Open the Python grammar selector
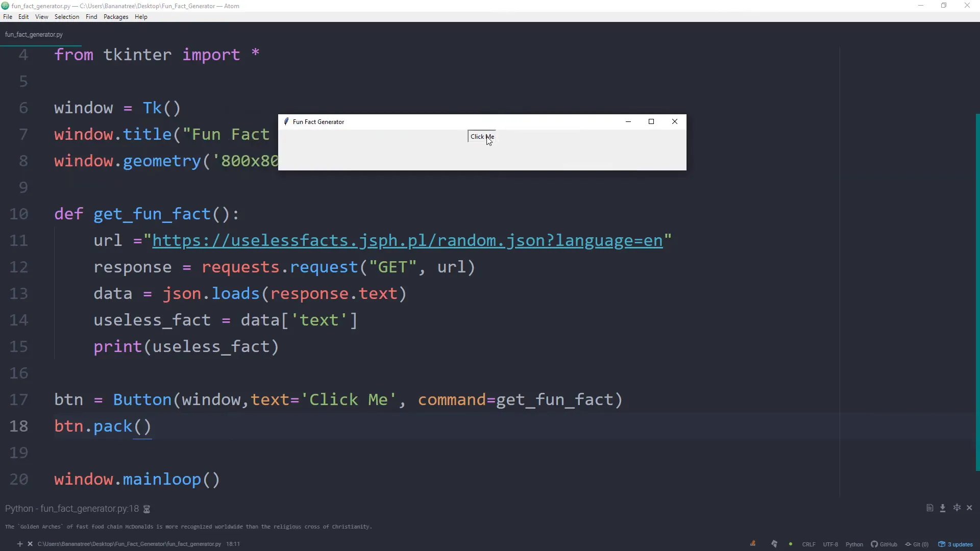This screenshot has width=980, height=551. tap(854, 544)
